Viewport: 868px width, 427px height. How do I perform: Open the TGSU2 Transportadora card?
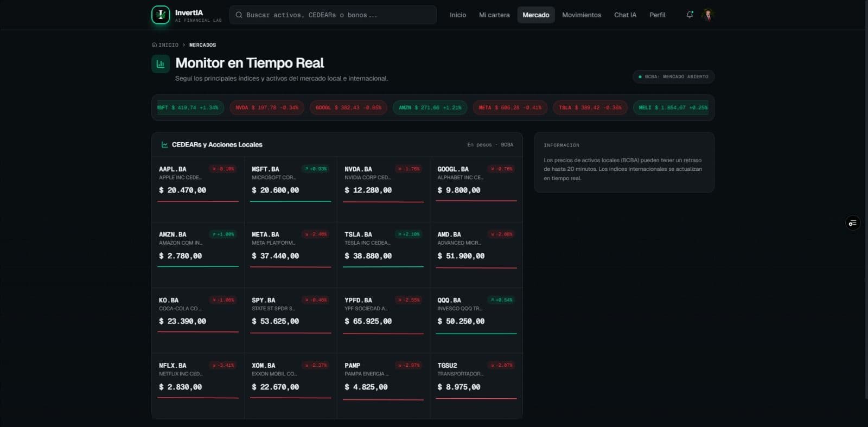476,386
